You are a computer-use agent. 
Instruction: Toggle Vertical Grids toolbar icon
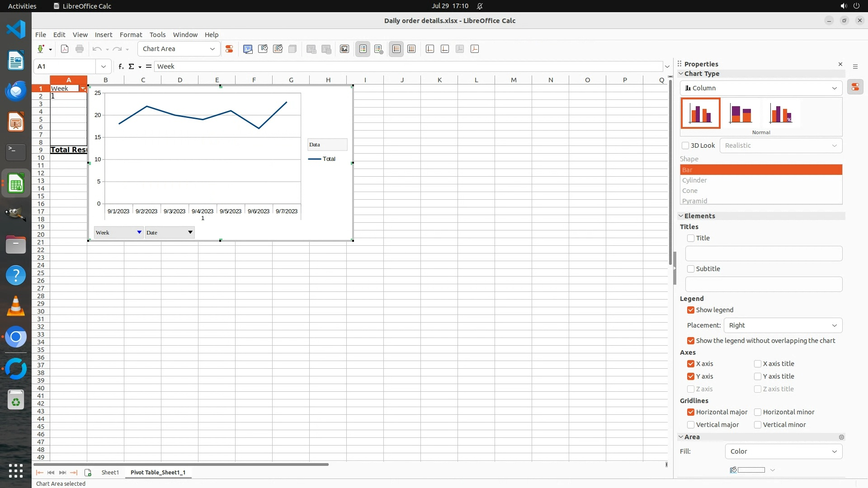(411, 49)
